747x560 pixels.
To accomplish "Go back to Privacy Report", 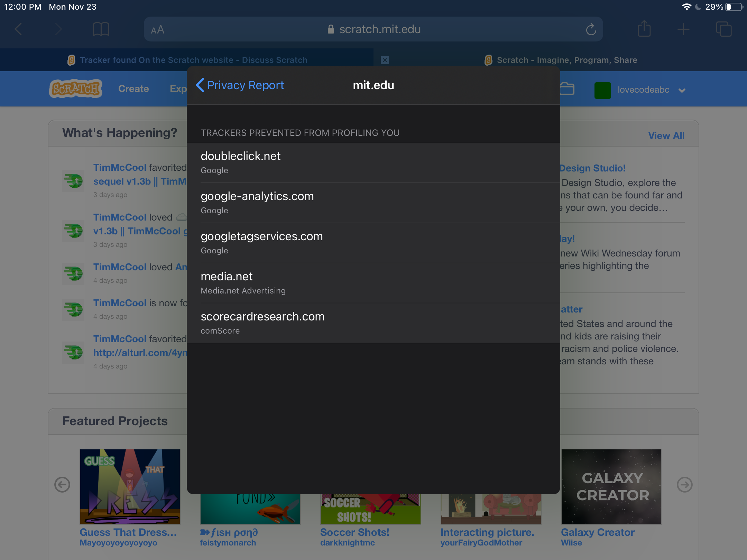I will (x=240, y=85).
